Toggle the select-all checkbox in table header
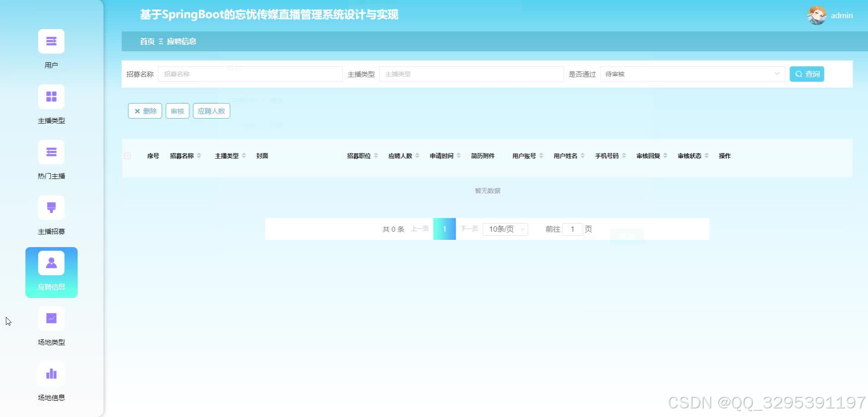868x417 pixels. click(x=128, y=155)
